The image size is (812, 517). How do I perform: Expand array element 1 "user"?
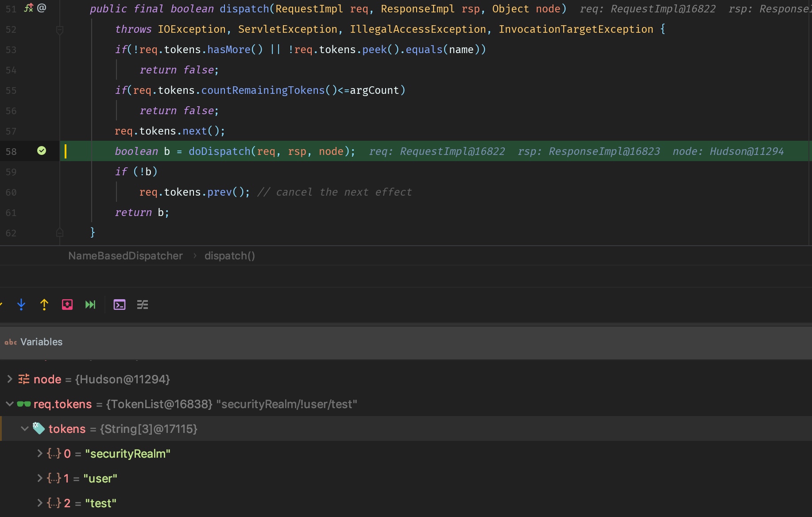(x=39, y=478)
